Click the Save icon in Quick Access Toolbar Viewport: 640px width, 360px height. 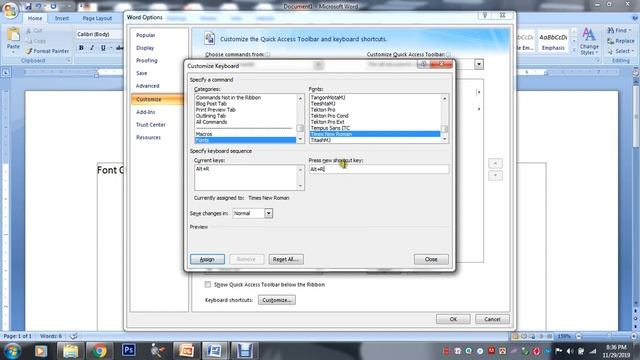click(x=28, y=7)
